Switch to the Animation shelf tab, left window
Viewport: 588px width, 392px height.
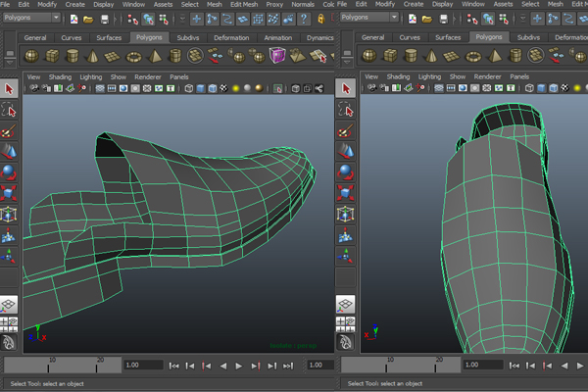(278, 38)
